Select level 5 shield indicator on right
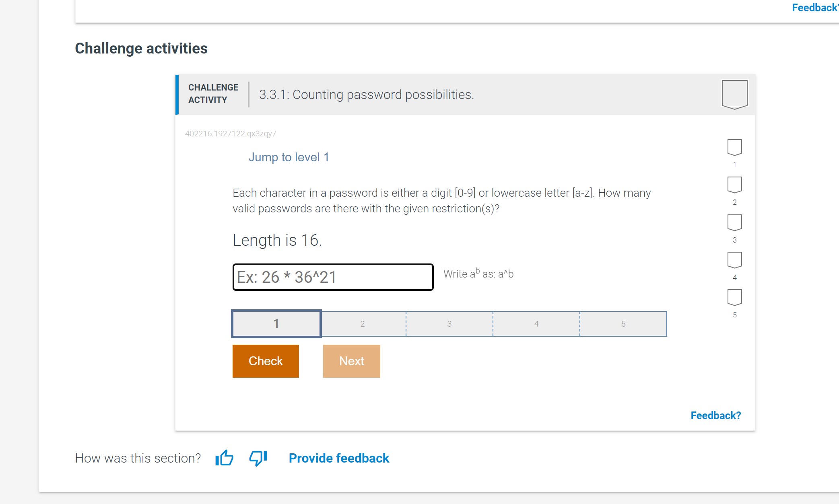The height and width of the screenshot is (504, 839). (734, 298)
